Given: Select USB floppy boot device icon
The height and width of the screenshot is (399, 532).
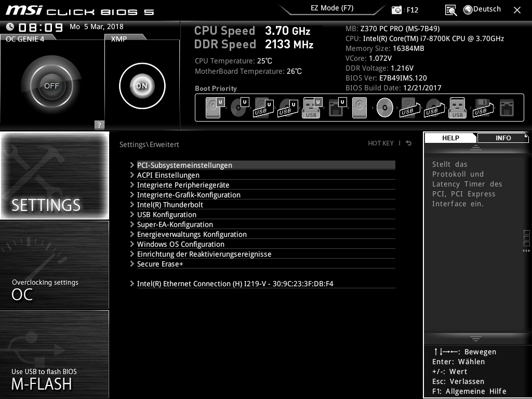Looking at the screenshot, I should [x=483, y=108].
